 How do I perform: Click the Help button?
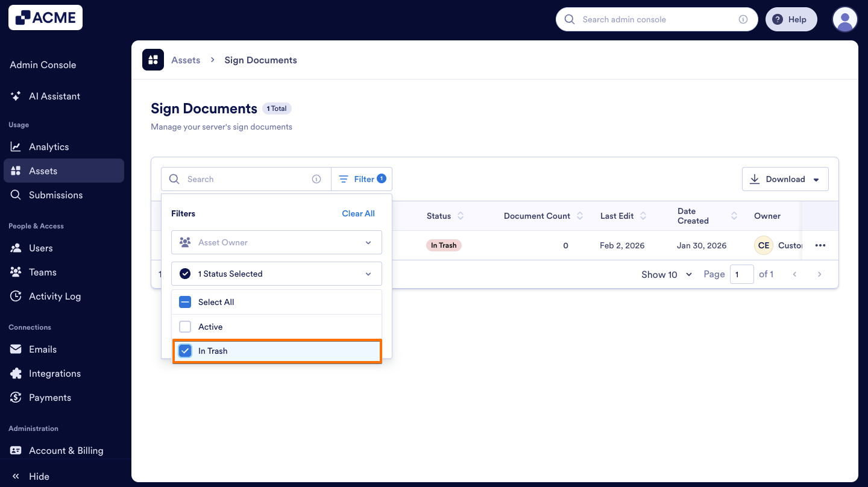pyautogui.click(x=791, y=19)
